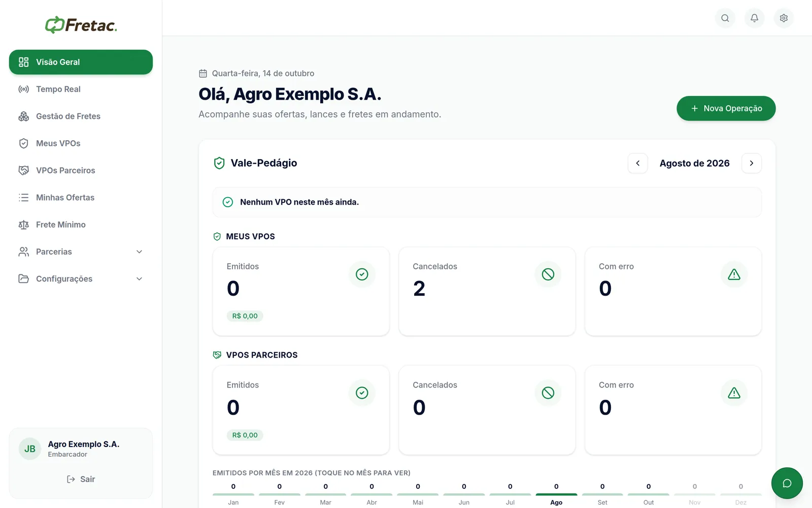The height and width of the screenshot is (508, 812).
Task: Open notifications bell
Action: pyautogui.click(x=754, y=18)
